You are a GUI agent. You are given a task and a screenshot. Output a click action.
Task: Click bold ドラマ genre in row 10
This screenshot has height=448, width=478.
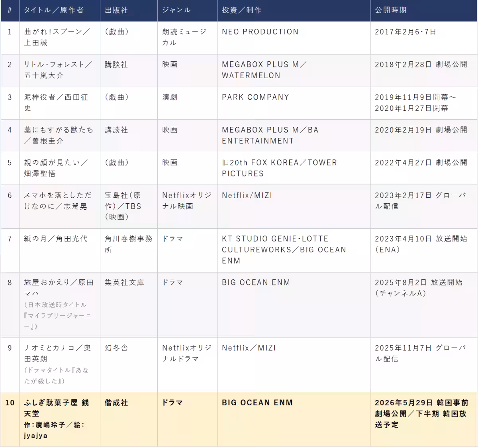click(x=172, y=403)
